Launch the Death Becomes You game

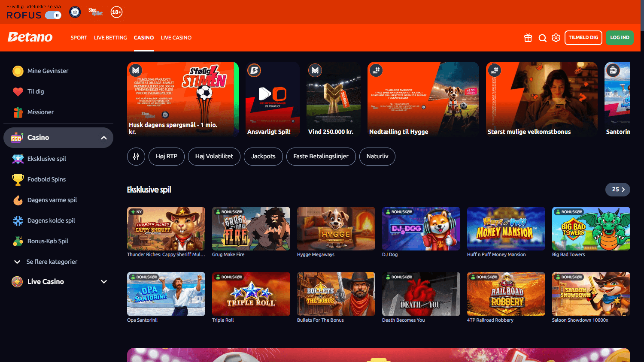(421, 294)
